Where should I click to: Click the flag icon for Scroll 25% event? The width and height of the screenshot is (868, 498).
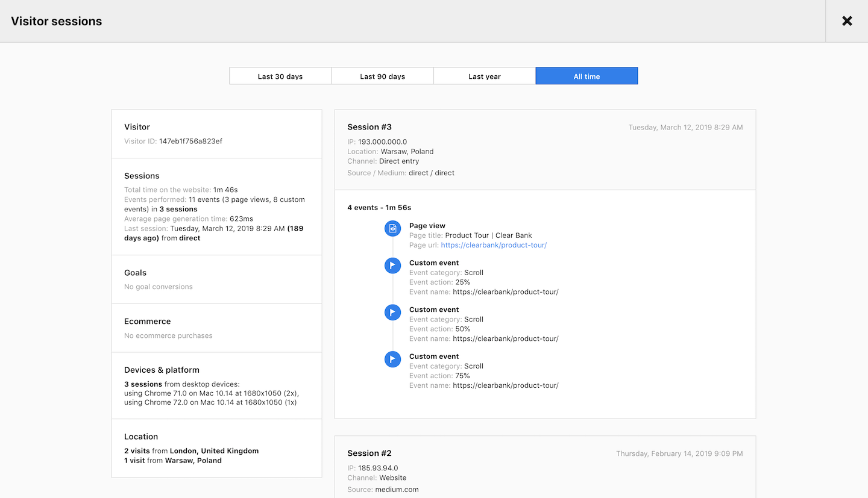[x=392, y=265]
